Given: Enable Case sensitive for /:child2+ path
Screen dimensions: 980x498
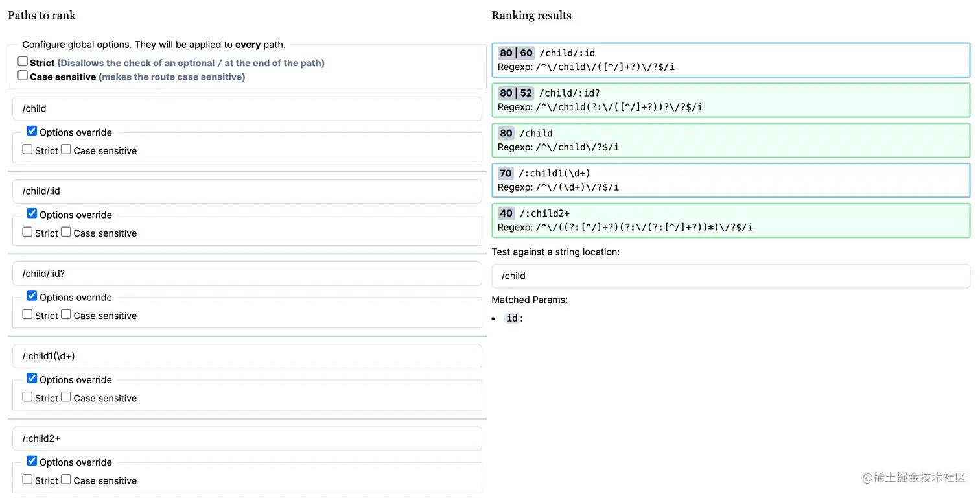Looking at the screenshot, I should [66, 479].
